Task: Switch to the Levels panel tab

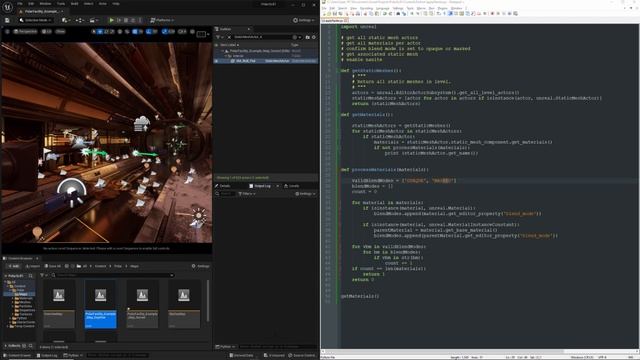Action: pos(292,186)
